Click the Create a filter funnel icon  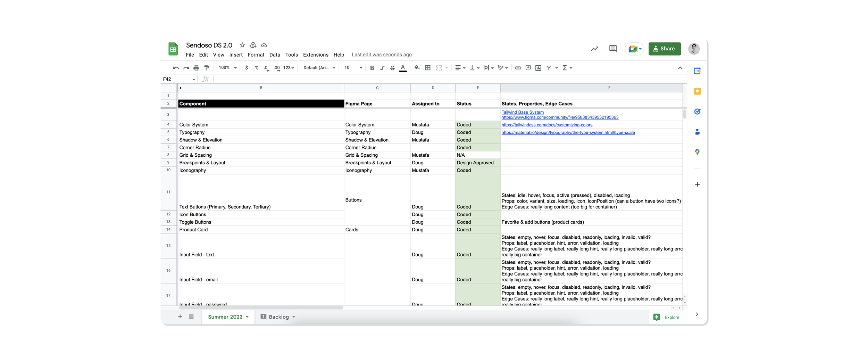pyautogui.click(x=549, y=68)
